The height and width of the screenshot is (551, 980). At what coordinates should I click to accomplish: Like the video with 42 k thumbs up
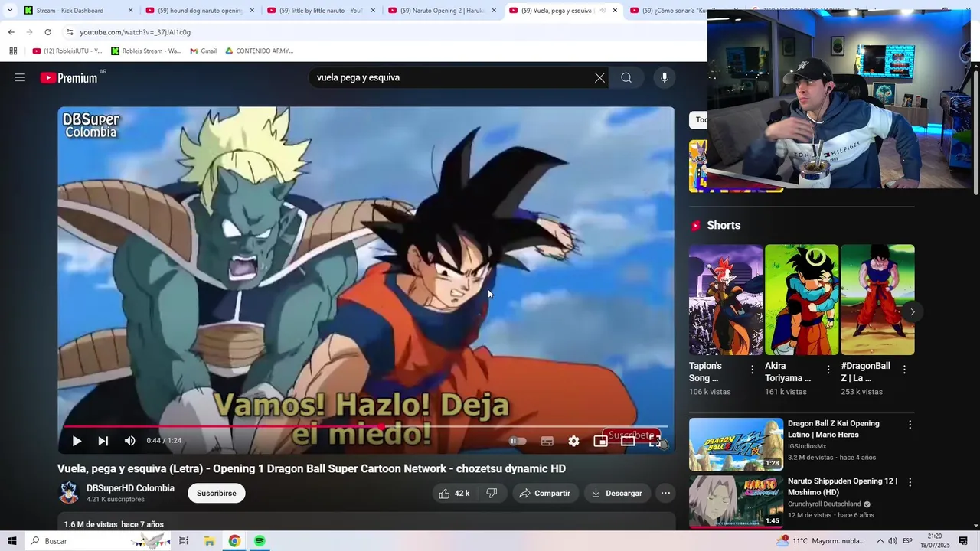coord(453,494)
